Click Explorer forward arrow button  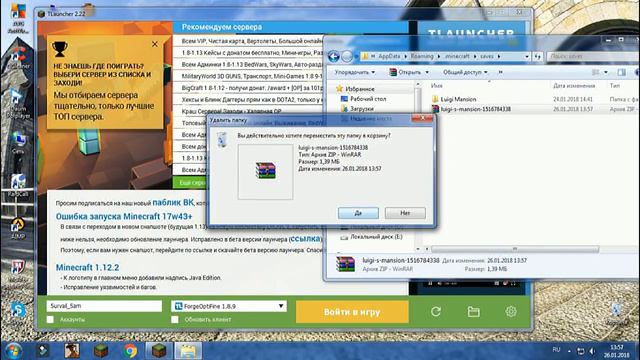(x=347, y=56)
